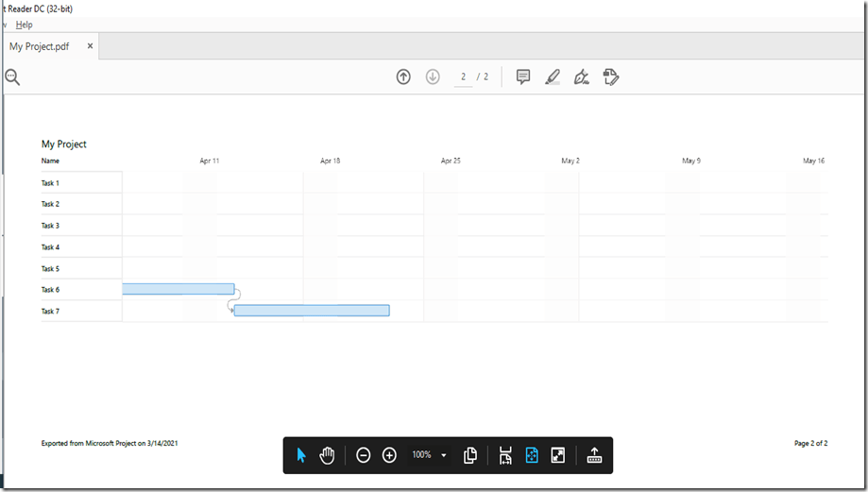
Task: Expand the 100% zoom level dropdown
Action: [x=444, y=455]
